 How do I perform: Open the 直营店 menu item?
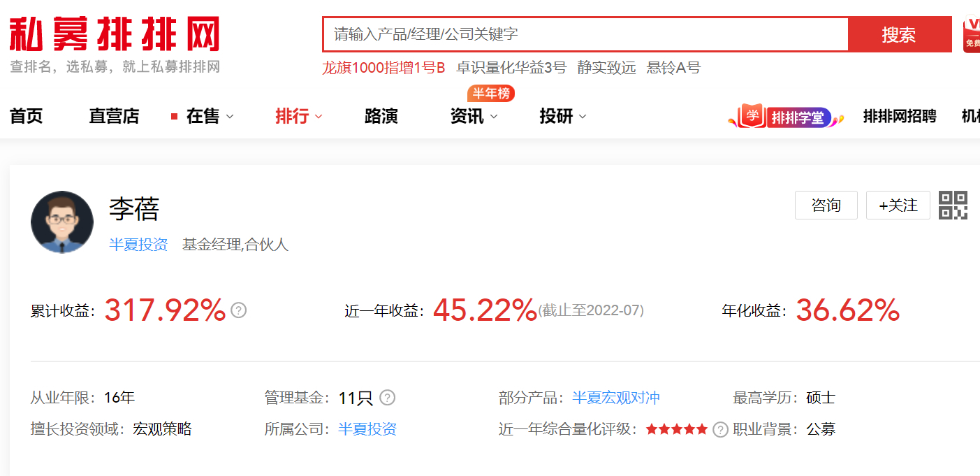[114, 116]
